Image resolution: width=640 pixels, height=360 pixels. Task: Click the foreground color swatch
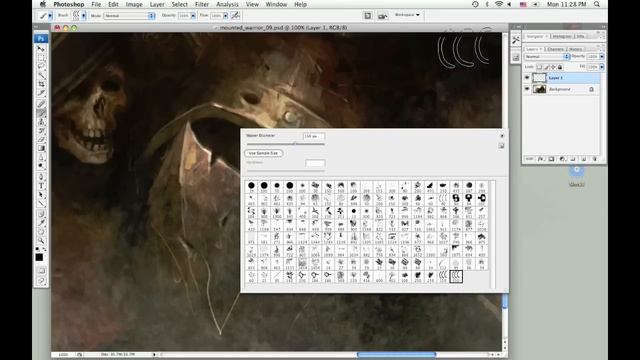pos(39,257)
